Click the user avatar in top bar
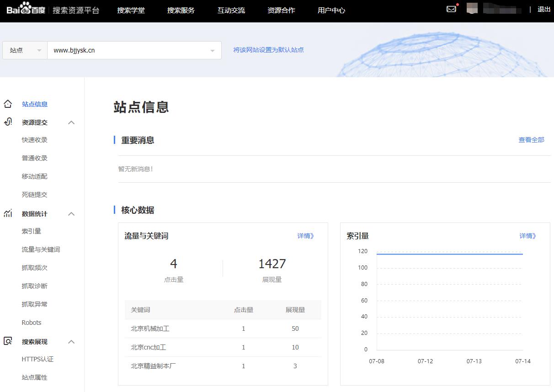Viewport: 554px width, 392px height. pos(472,8)
